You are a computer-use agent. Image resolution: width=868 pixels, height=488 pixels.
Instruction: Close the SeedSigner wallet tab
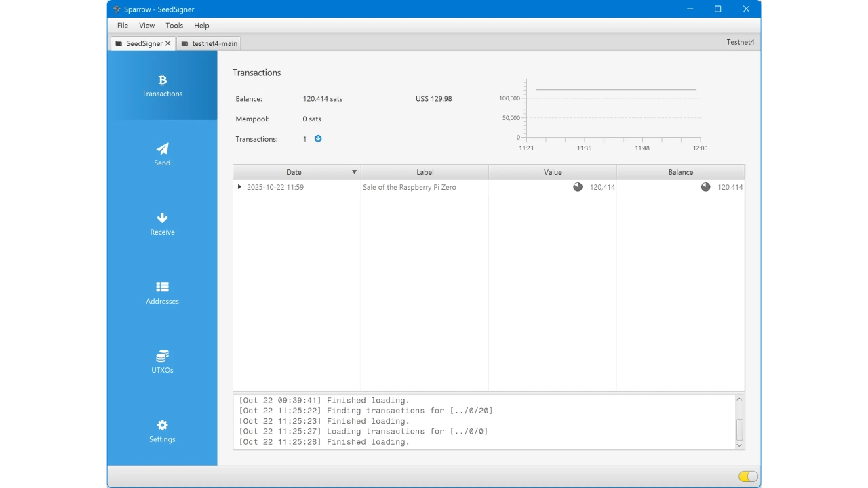pyautogui.click(x=168, y=43)
